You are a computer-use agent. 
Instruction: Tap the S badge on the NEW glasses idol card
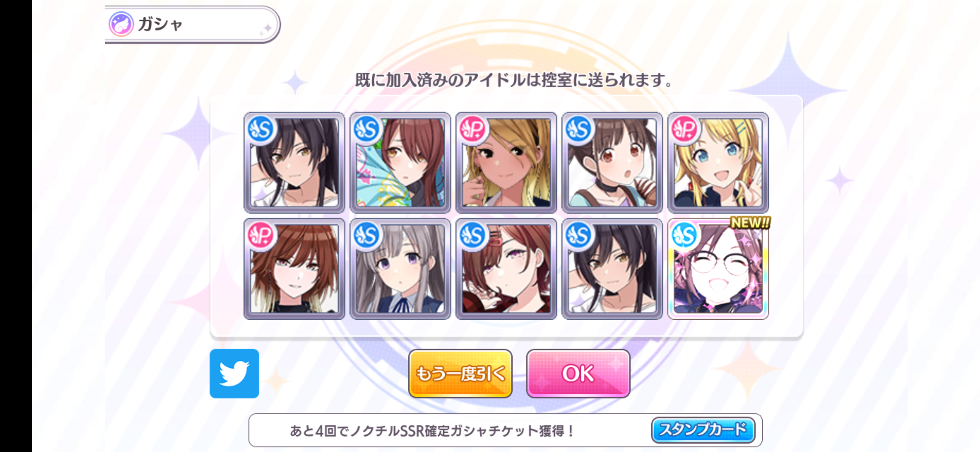(685, 235)
